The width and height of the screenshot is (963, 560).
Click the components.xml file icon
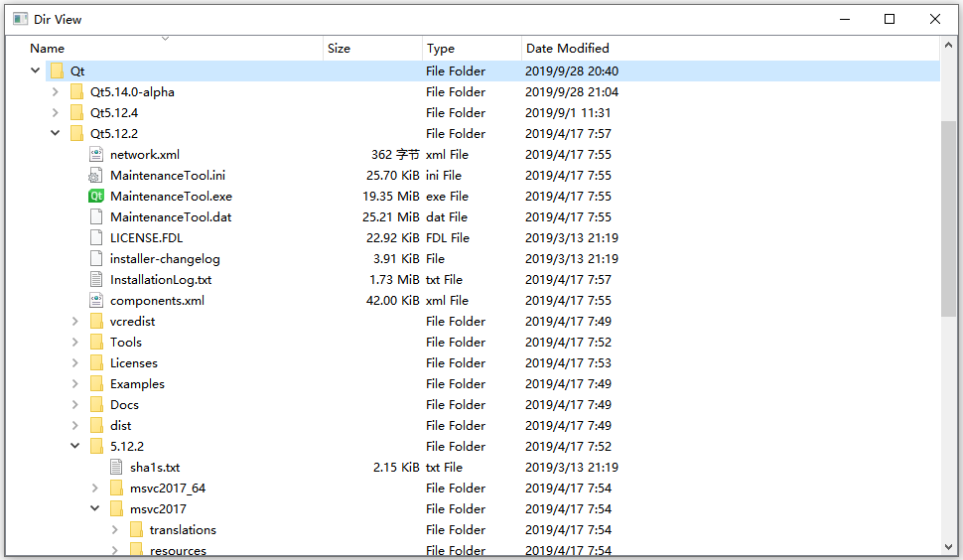pos(96,300)
